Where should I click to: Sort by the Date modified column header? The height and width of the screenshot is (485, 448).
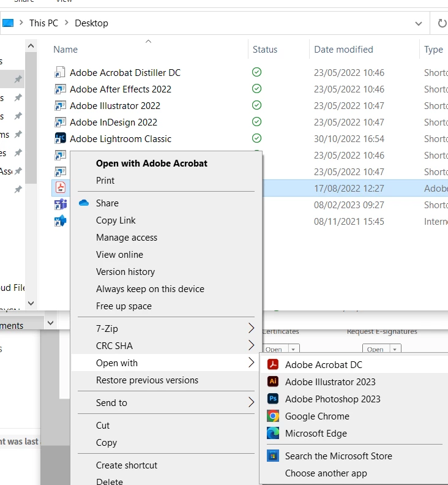[343, 50]
